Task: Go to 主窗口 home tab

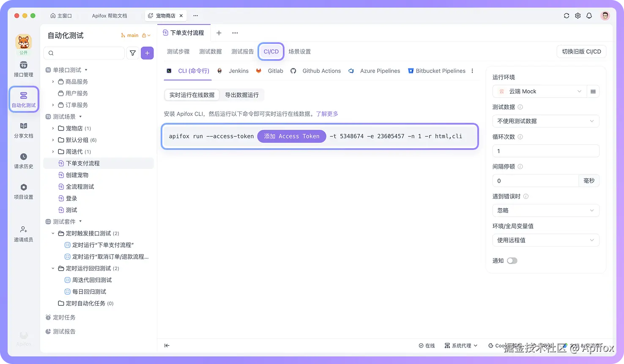Action: [x=61, y=16]
